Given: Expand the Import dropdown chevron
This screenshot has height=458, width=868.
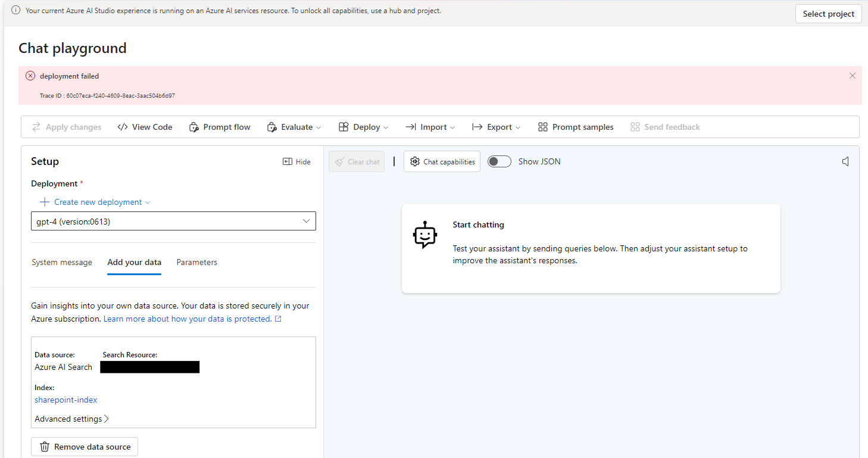Looking at the screenshot, I should tap(452, 127).
